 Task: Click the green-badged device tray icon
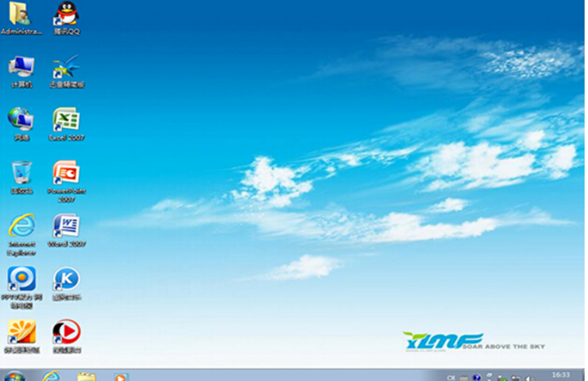(502, 379)
